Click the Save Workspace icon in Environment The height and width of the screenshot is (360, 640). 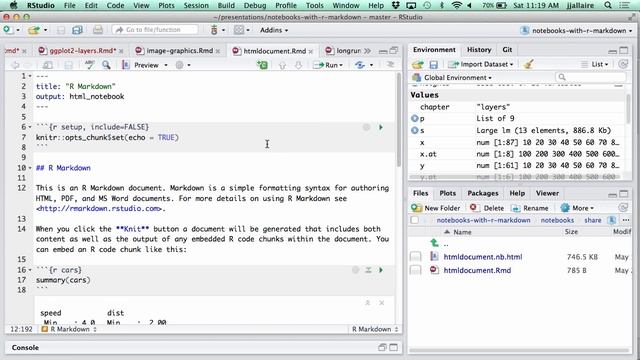(433, 64)
